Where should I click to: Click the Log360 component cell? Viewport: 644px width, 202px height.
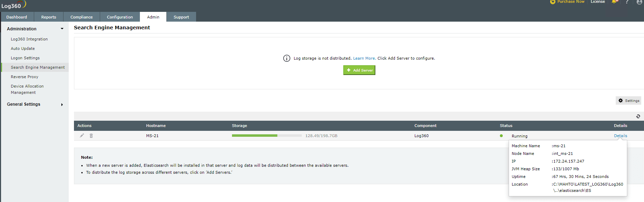click(421, 136)
